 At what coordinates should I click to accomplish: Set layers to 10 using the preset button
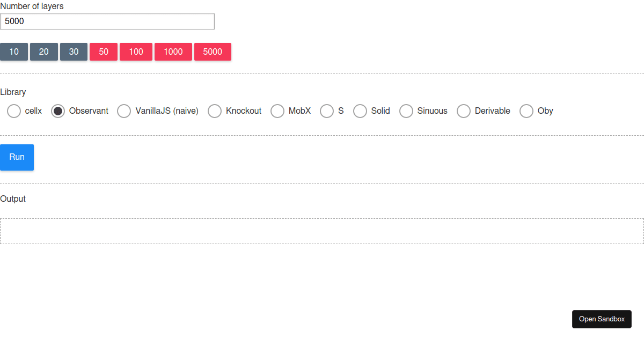tap(13, 52)
